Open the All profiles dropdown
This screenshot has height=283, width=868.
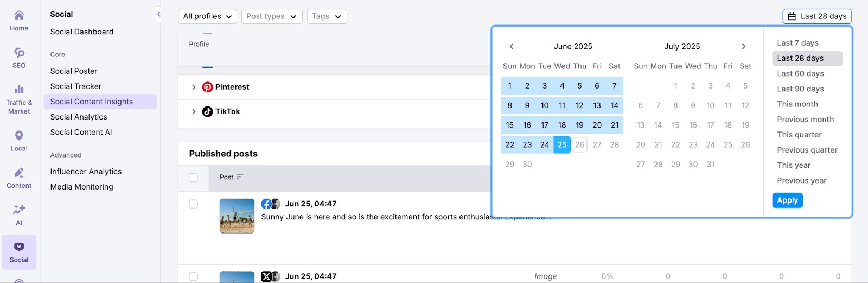point(207,16)
